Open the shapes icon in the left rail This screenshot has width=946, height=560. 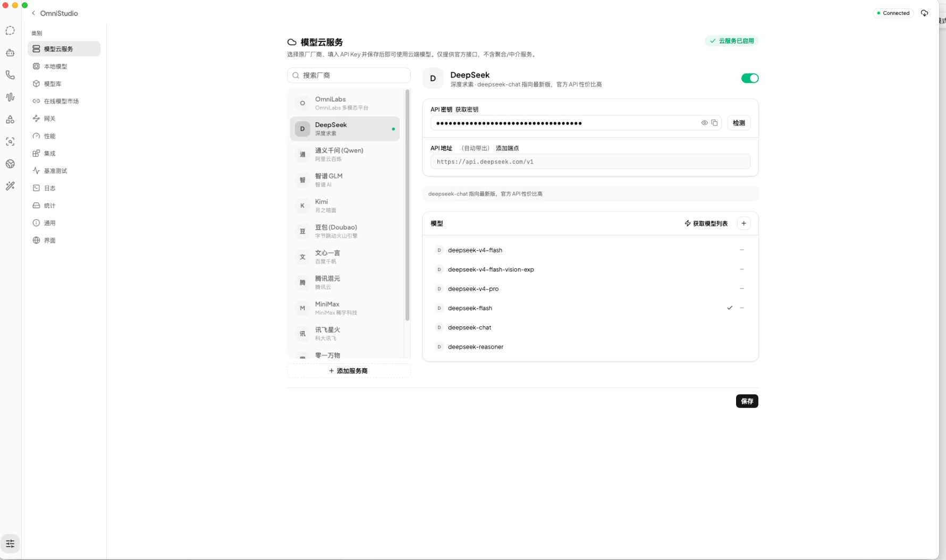pos(10,120)
